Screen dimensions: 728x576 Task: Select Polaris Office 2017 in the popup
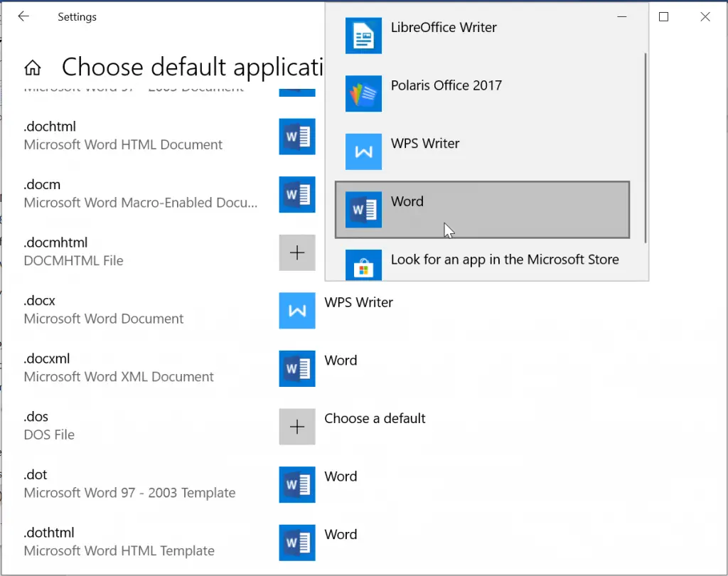click(x=446, y=85)
